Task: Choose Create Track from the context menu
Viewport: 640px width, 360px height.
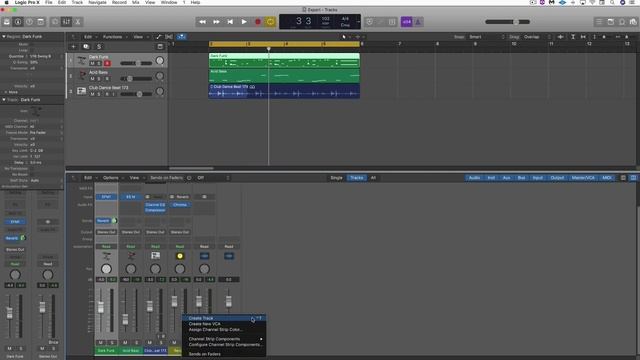Action: click(224, 318)
